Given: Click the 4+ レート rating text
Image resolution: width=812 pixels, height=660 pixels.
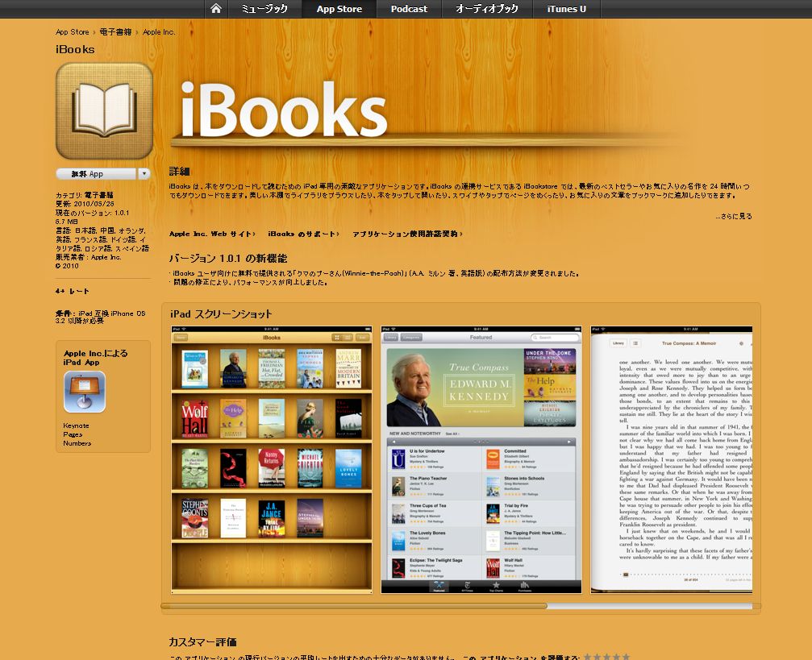Looking at the screenshot, I should point(72,292).
